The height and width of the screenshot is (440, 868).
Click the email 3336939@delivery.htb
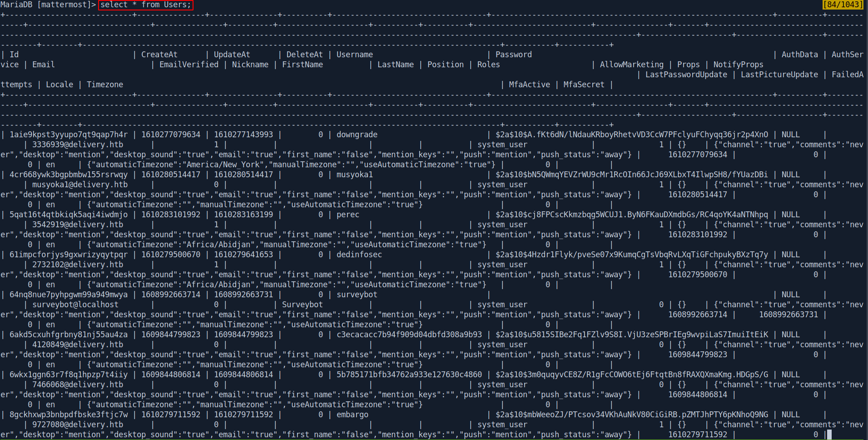coord(78,145)
